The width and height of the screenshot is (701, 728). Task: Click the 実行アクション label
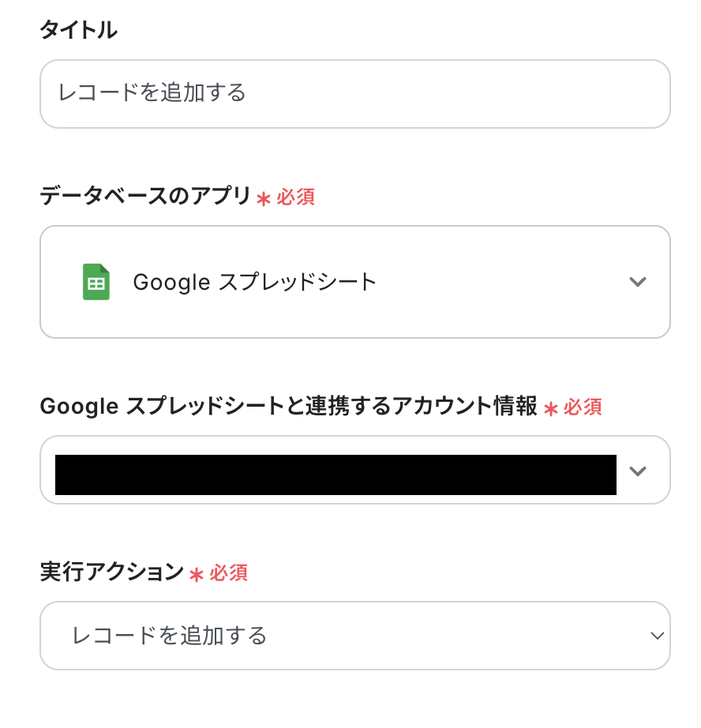point(111,572)
